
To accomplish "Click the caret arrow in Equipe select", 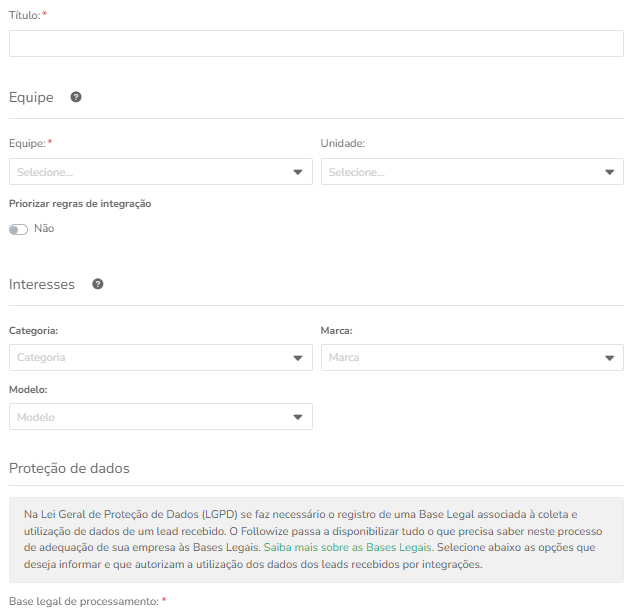I will (298, 172).
